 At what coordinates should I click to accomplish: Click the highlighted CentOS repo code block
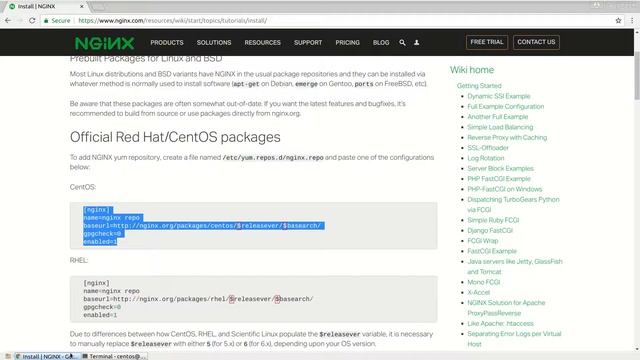pyautogui.click(x=253, y=226)
